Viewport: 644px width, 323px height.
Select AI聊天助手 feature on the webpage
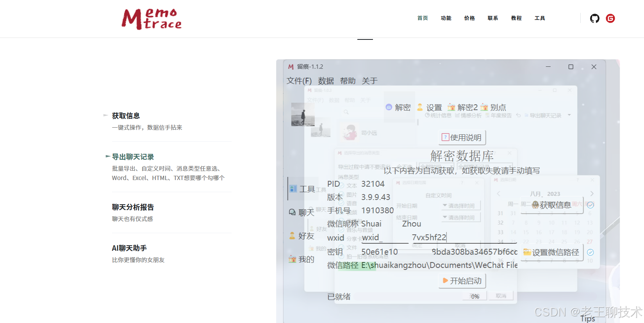[x=129, y=248]
